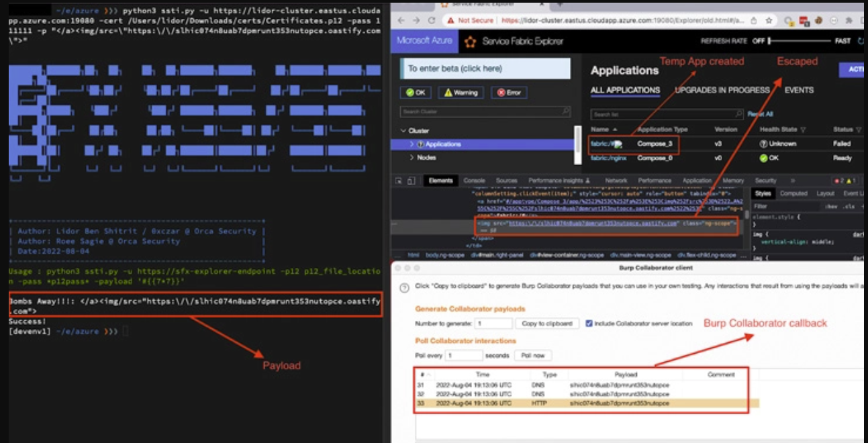Click the Copy to clipboard button
Image resolution: width=868 pixels, height=443 pixels.
pyautogui.click(x=546, y=324)
